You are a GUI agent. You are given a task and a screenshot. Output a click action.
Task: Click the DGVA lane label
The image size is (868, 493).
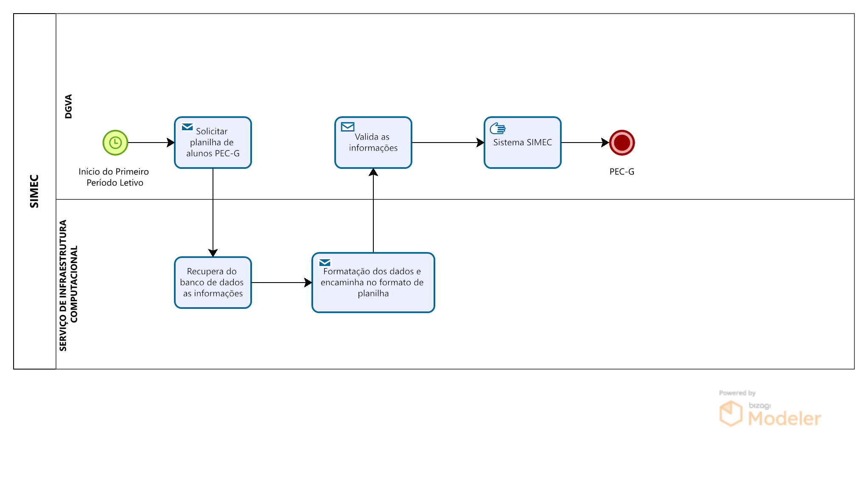(68, 106)
